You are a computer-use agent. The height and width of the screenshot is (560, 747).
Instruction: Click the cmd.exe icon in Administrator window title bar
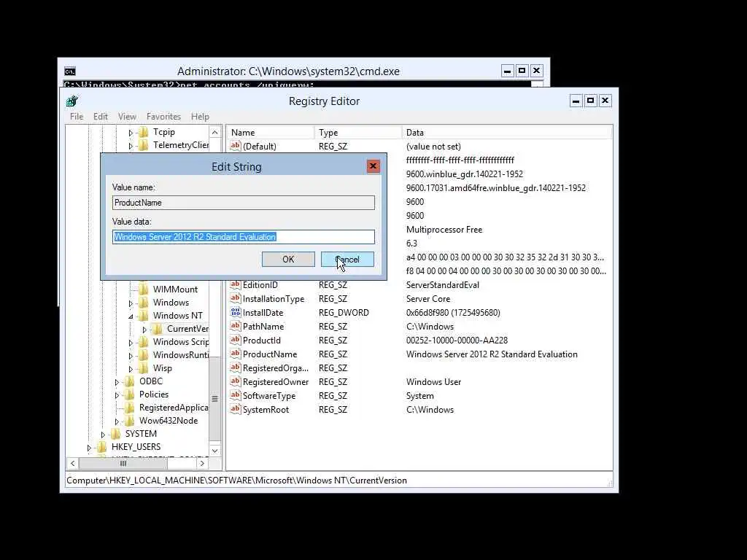[70, 71]
